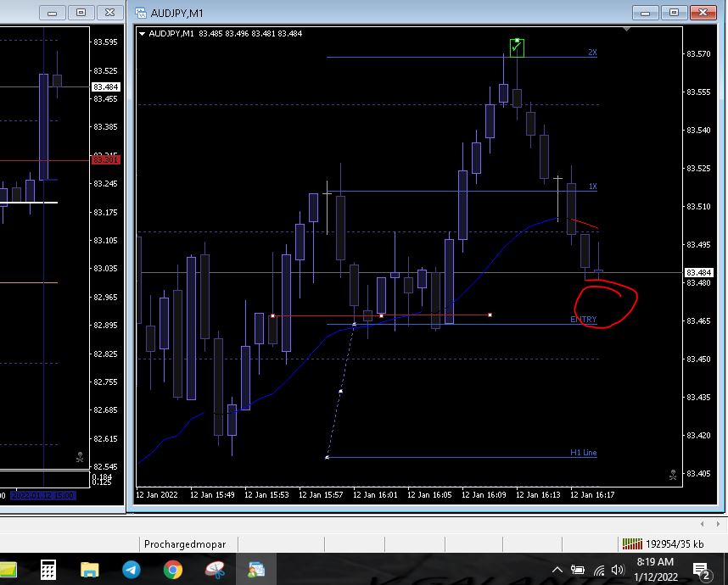
Task: Close the left chart window
Action: pos(110,13)
